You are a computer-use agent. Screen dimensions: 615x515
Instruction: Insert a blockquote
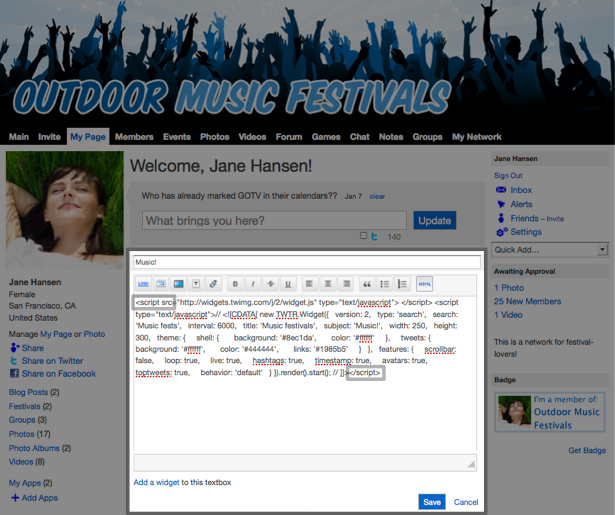point(367,284)
